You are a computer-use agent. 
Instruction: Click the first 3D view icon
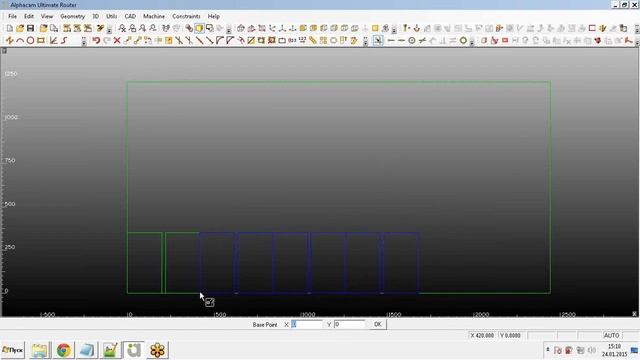(x=241, y=28)
